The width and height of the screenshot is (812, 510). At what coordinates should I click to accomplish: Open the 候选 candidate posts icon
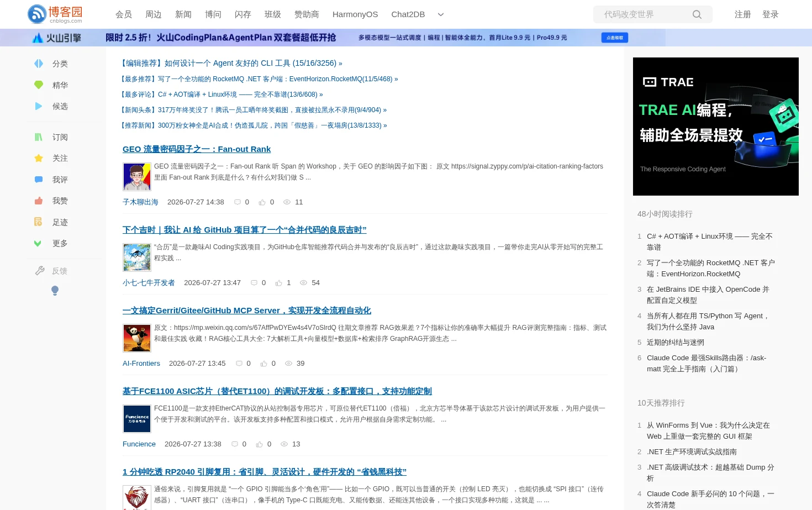tap(39, 106)
